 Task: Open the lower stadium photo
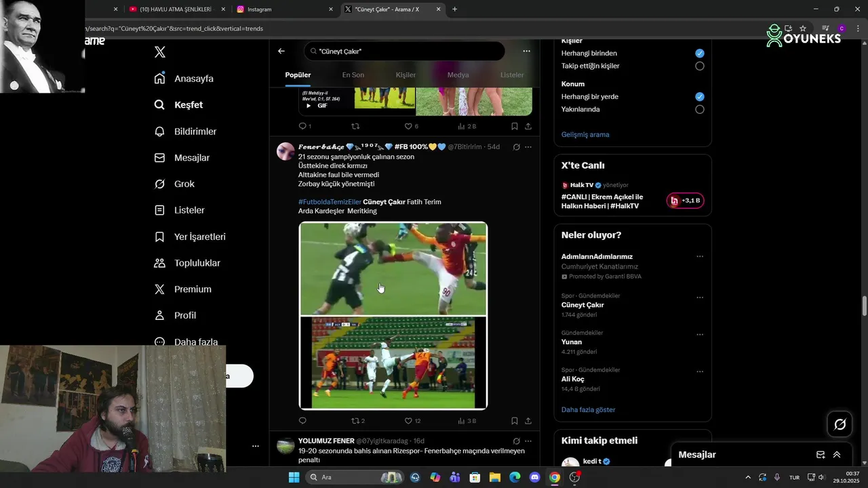click(393, 363)
